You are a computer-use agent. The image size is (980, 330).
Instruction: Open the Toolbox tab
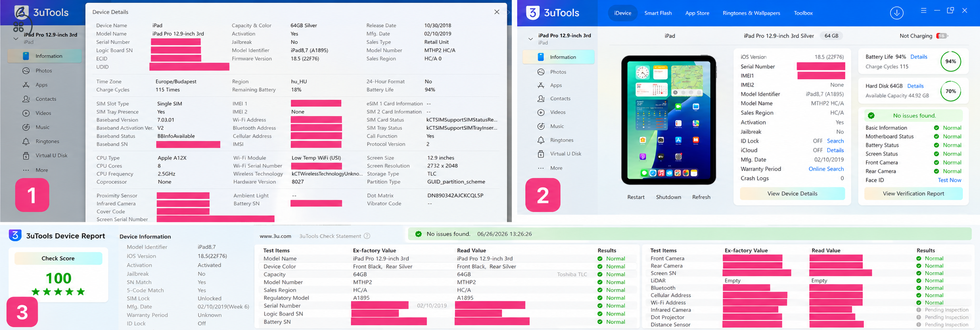(x=803, y=13)
